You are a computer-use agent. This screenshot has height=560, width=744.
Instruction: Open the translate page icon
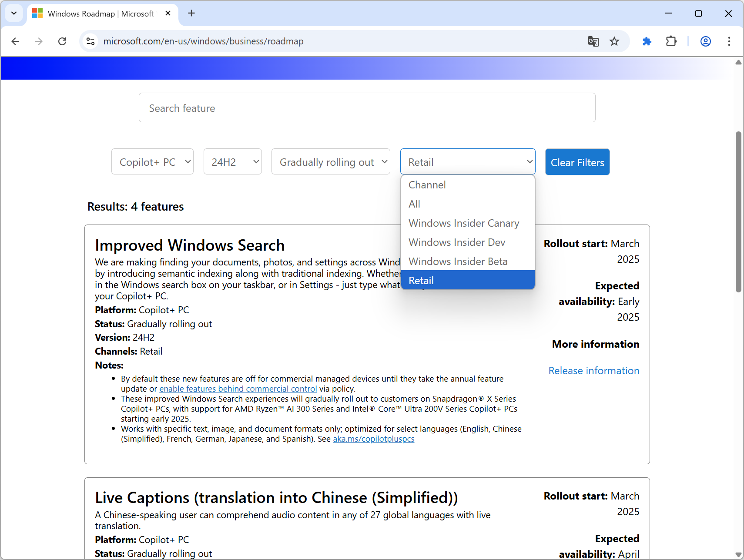593,41
